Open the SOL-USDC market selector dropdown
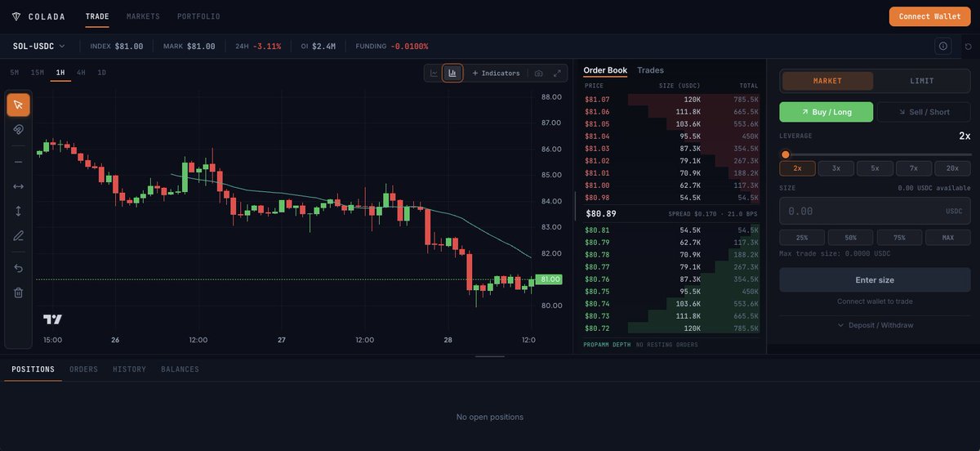Viewport: 980px width, 451px height. tap(38, 46)
